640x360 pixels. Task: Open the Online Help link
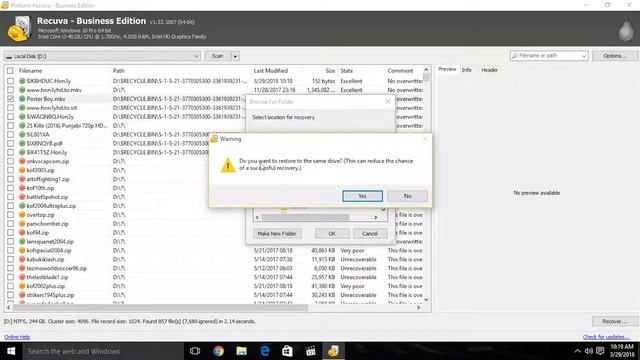17,337
